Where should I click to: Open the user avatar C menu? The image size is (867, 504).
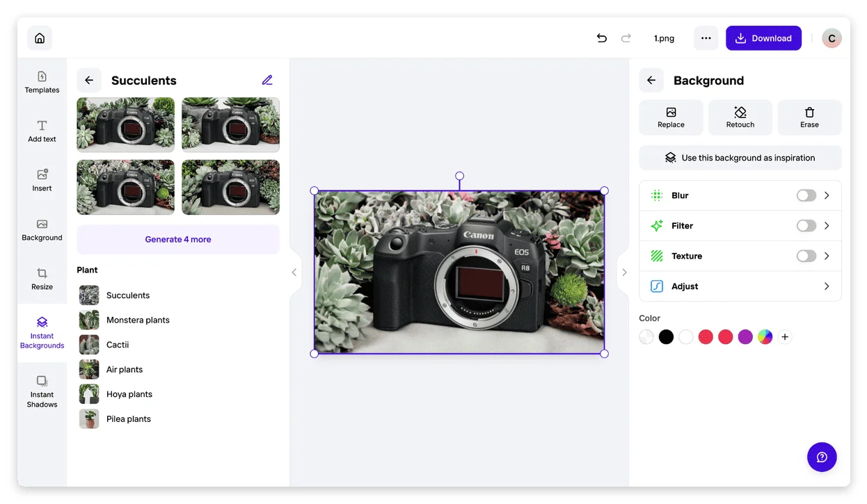point(832,38)
